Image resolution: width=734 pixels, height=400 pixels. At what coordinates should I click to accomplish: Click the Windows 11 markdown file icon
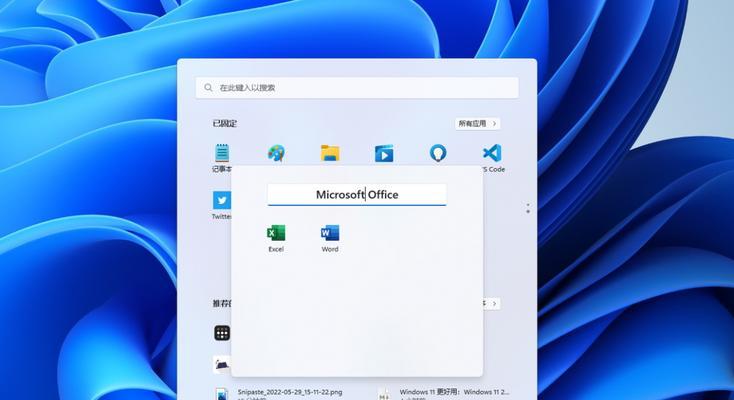pyautogui.click(x=384, y=393)
